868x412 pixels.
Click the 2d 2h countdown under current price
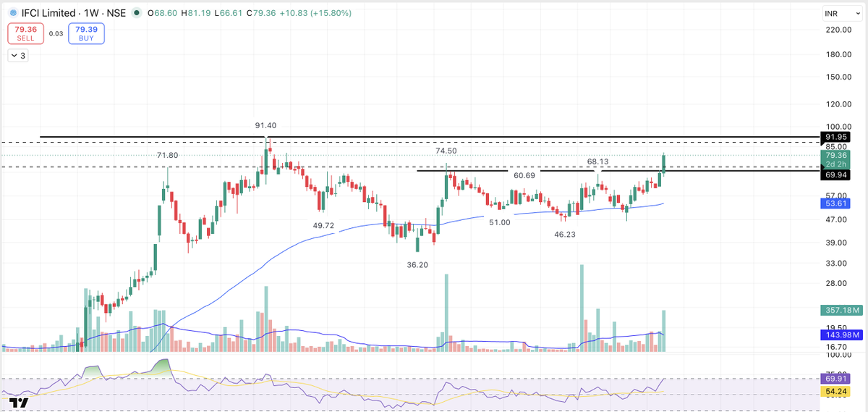[836, 164]
